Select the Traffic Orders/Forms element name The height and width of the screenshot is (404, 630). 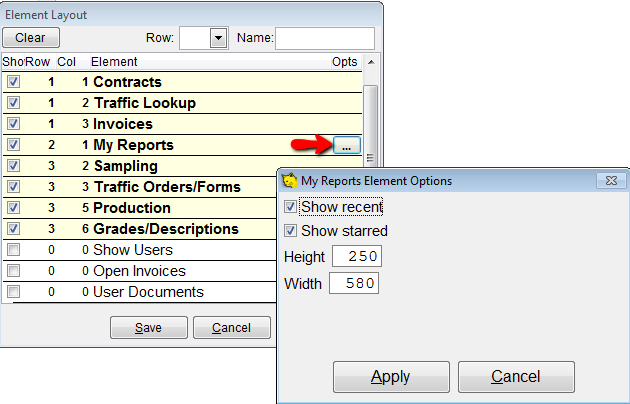pyautogui.click(x=167, y=187)
